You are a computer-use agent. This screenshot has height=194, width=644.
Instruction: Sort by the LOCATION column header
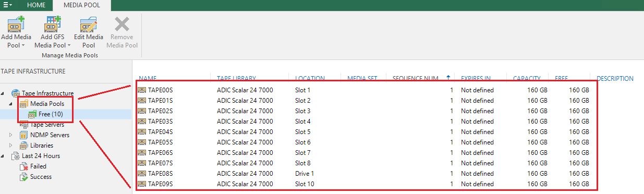point(310,79)
